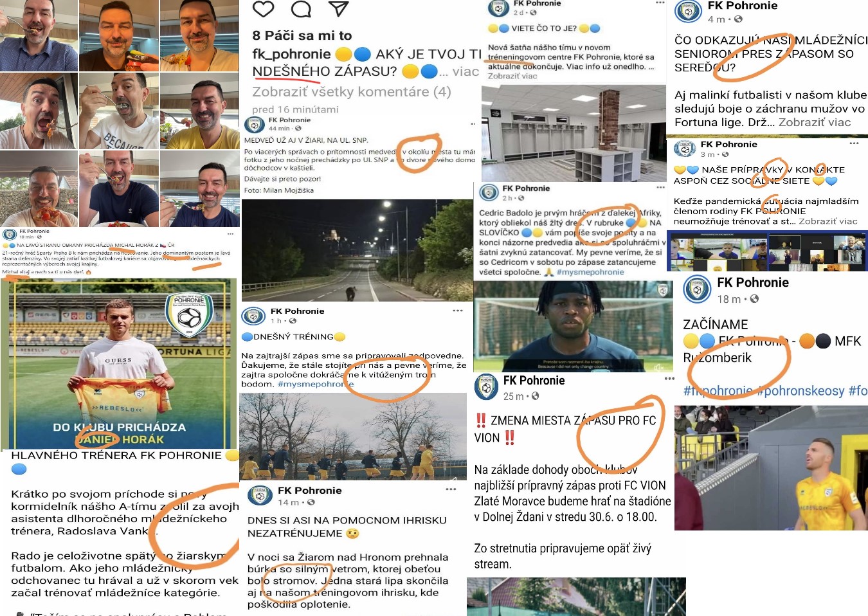Expand 'Zobraziť viac' on pandemická situácia post
868x616 pixels.
(x=828, y=221)
